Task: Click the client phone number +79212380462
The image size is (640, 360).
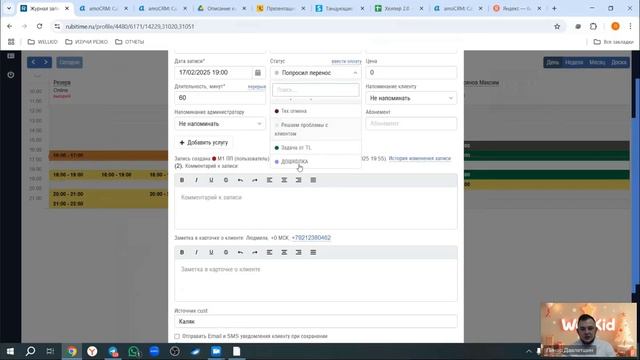Action: click(311, 238)
